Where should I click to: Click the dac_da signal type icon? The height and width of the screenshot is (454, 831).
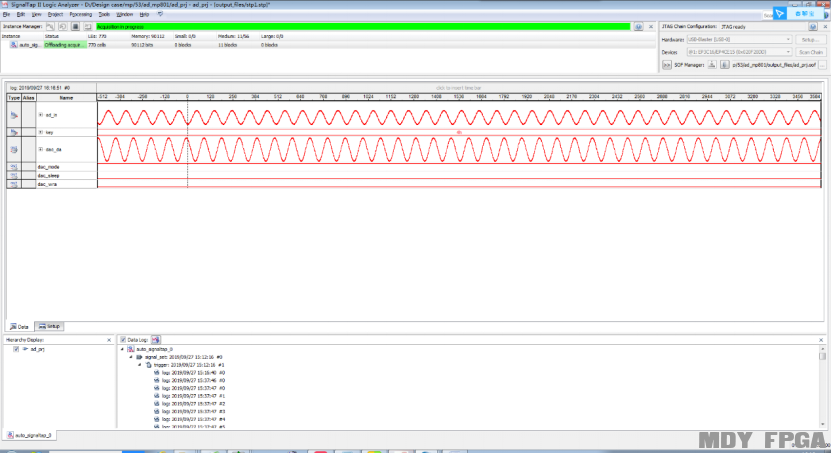(14, 150)
